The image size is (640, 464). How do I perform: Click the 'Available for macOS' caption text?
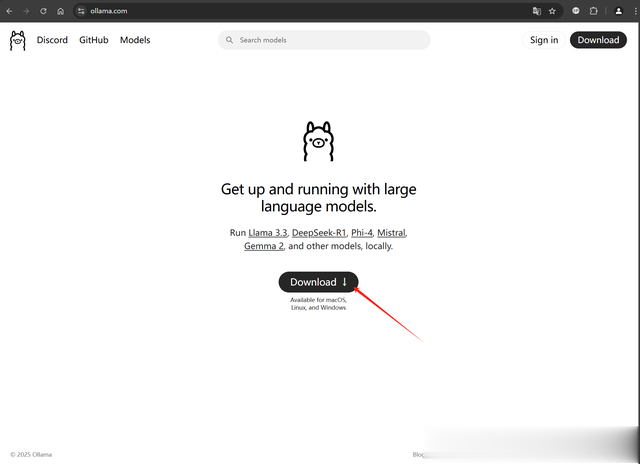tap(318, 304)
